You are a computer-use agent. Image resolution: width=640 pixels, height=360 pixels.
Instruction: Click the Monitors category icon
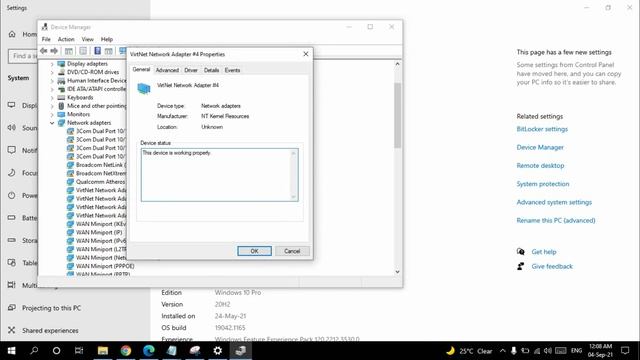(61, 114)
